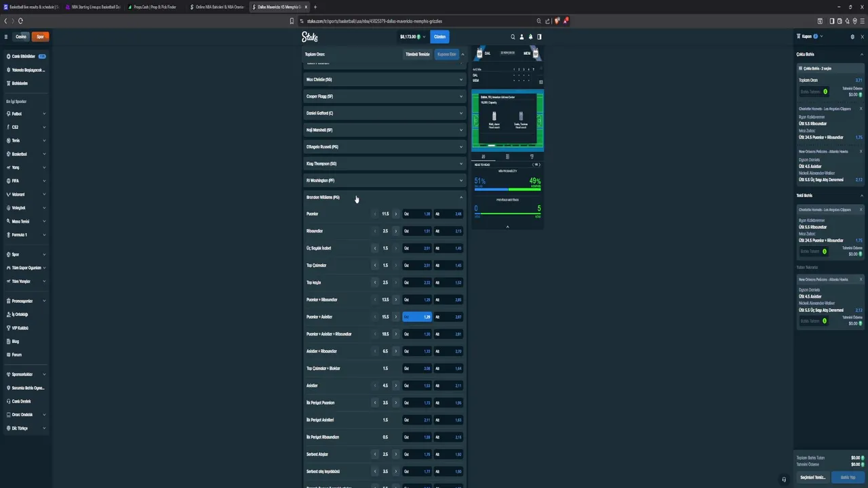Expand Max Christie (SG) player props

pyautogui.click(x=384, y=79)
